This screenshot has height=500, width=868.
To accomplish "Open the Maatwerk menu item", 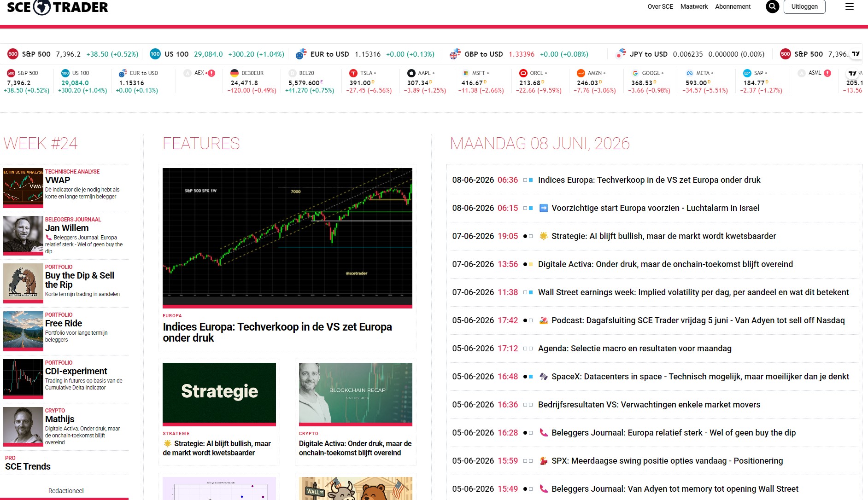I will pyautogui.click(x=694, y=6).
